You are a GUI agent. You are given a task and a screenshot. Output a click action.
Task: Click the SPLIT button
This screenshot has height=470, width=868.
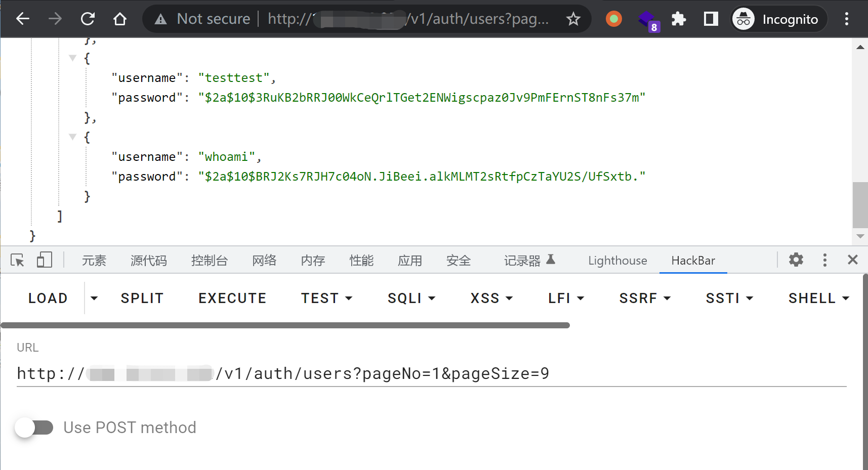tap(142, 298)
